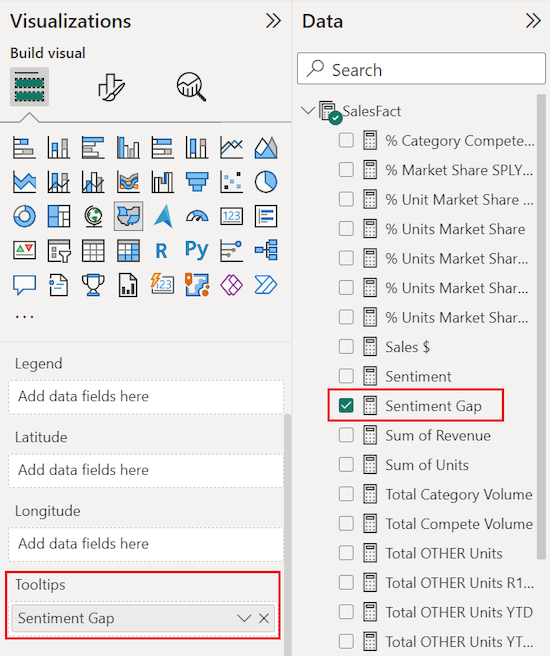
Task: Select the scatter chart visual
Action: tap(231, 182)
